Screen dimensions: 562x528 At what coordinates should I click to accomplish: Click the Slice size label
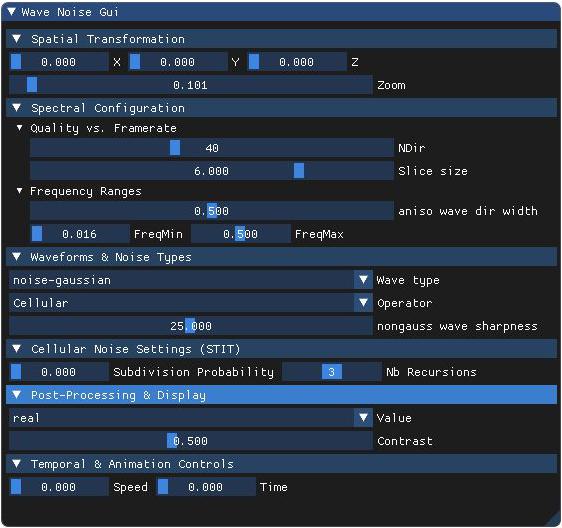pyautogui.click(x=433, y=171)
